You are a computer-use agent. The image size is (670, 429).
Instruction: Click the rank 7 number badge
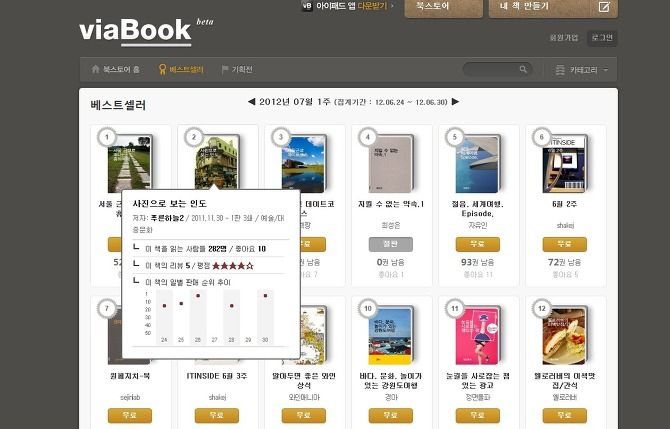coord(107,309)
